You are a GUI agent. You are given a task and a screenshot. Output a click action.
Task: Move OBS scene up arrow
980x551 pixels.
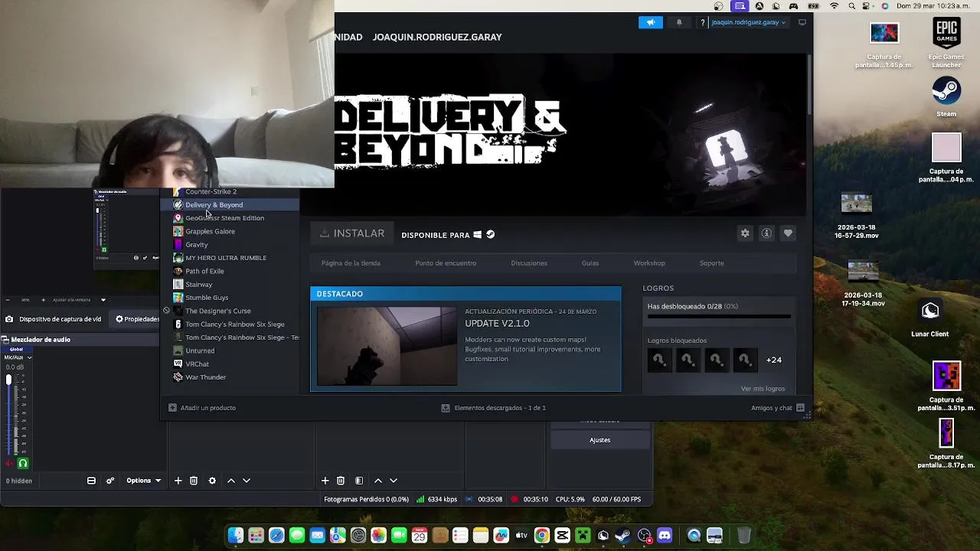(x=230, y=481)
